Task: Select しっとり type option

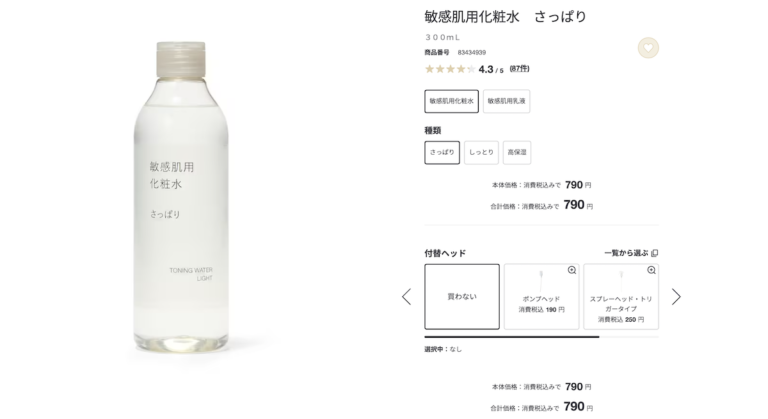Action: click(481, 152)
